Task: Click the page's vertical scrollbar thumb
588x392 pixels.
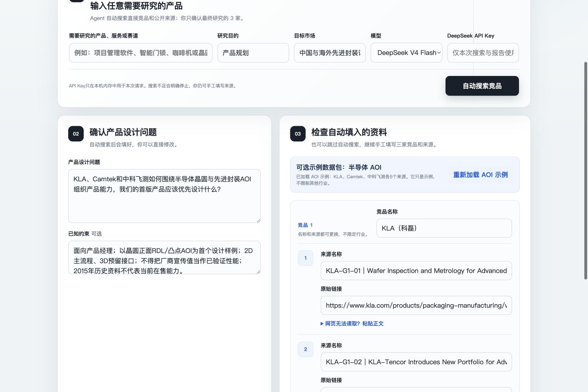Action: click(x=586, y=171)
